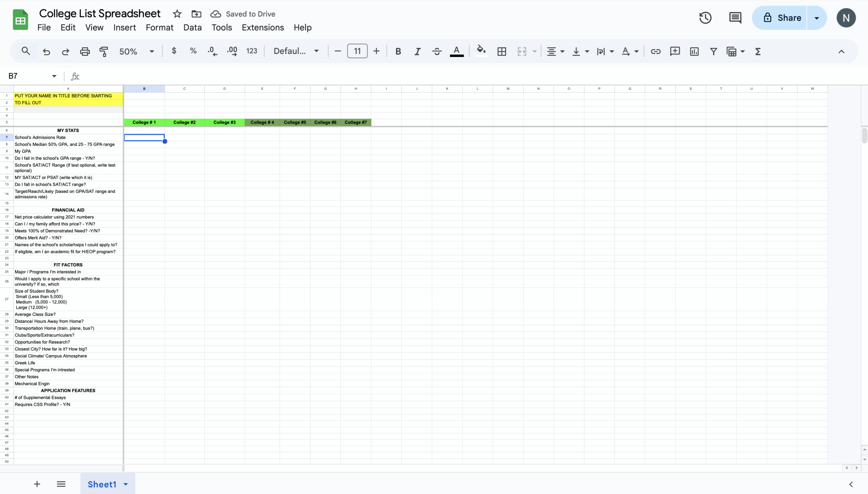The height and width of the screenshot is (494, 868).
Task: Click the insert link icon
Action: [655, 51]
